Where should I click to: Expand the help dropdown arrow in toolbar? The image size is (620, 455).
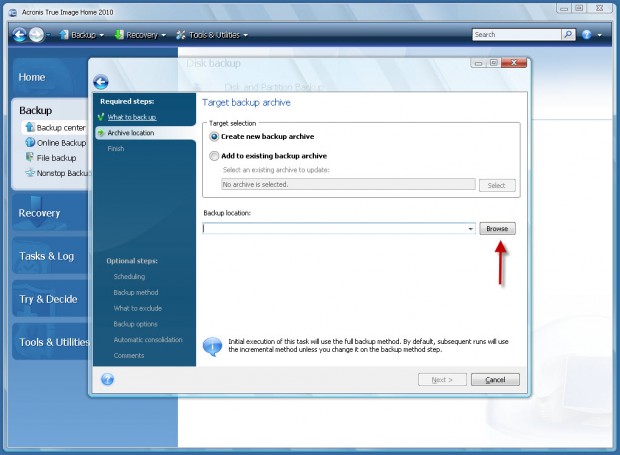(x=599, y=35)
